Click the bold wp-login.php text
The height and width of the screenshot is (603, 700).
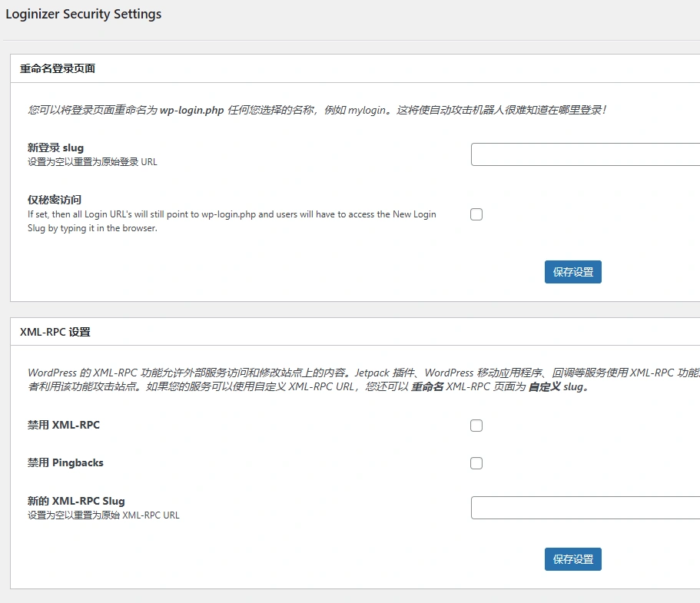point(191,110)
